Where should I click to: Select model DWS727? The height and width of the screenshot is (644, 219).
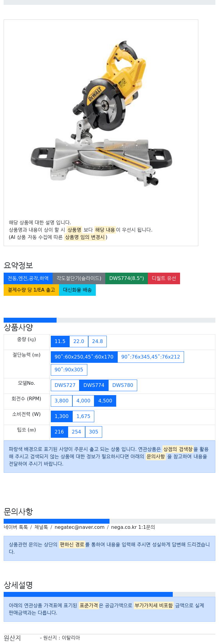point(65,385)
